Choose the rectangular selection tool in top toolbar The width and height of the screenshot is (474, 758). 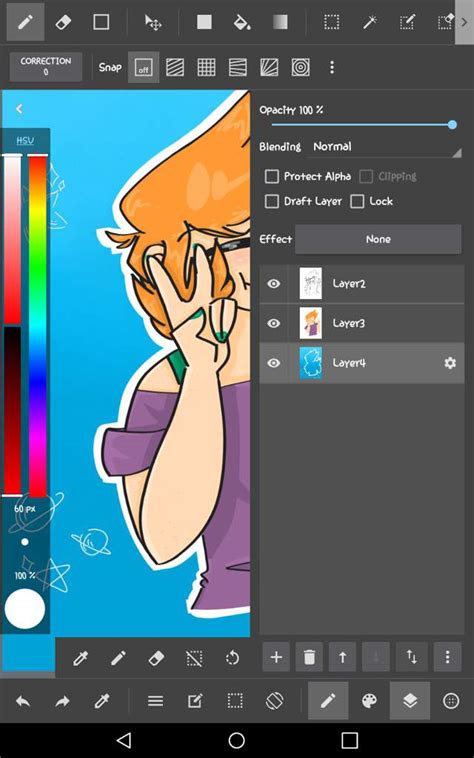tap(331, 22)
